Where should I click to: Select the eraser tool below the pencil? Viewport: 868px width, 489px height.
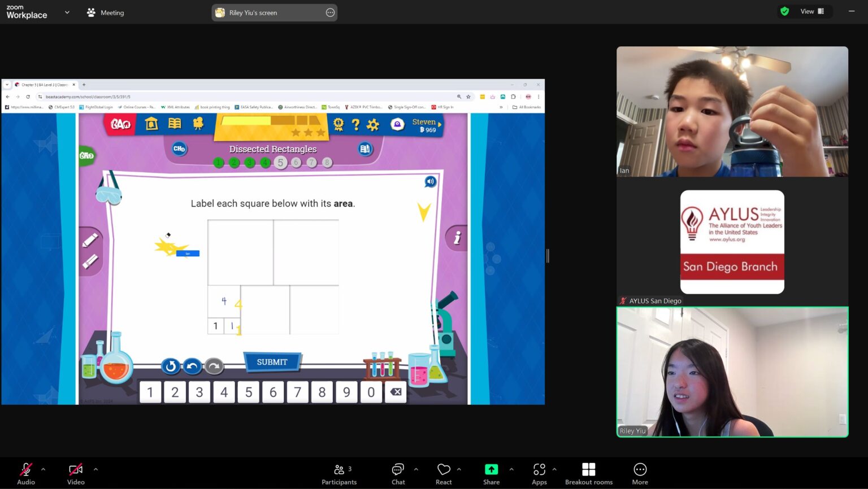(90, 261)
